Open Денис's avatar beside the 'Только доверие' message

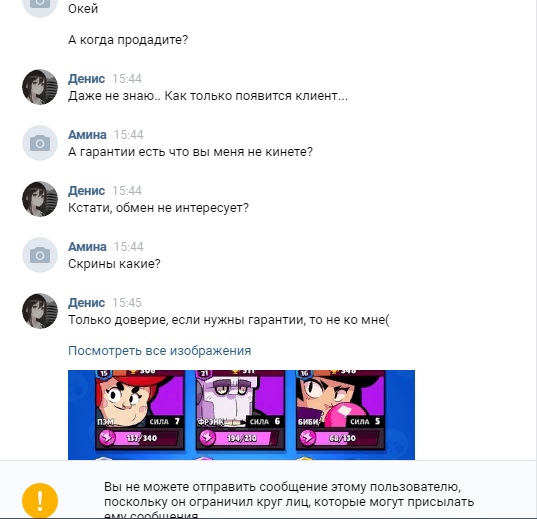pos(40,311)
